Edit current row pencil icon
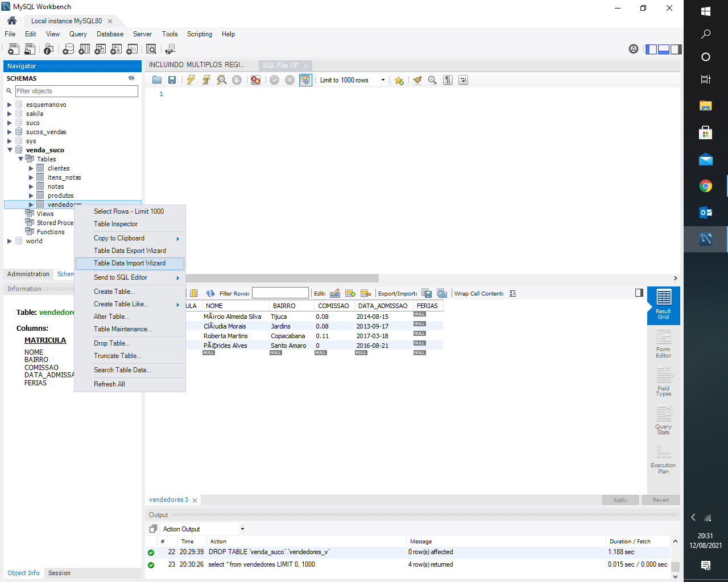728x582 pixels. pyautogui.click(x=335, y=293)
